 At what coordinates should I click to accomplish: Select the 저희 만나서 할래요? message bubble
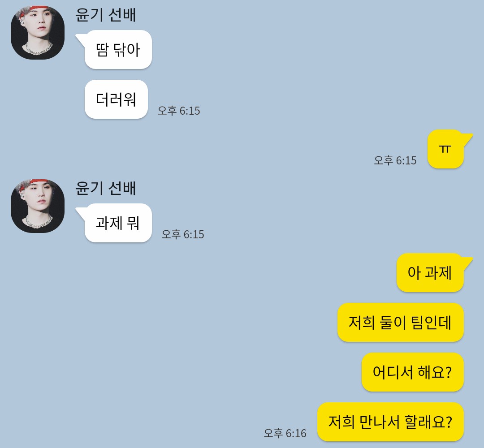390,422
